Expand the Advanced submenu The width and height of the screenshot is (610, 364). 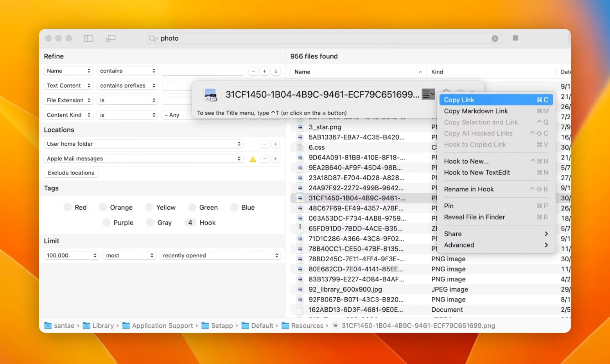click(x=496, y=245)
